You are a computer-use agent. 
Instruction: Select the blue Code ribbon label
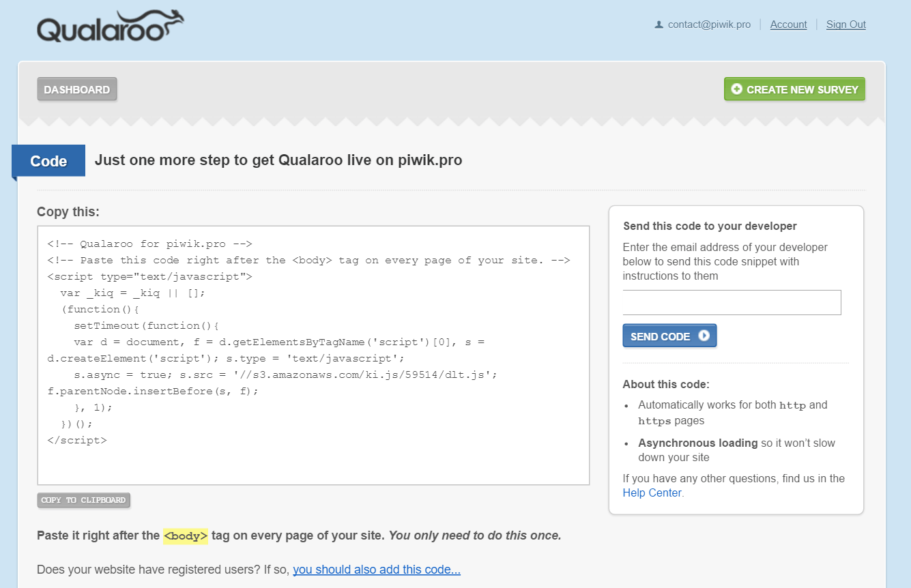[x=48, y=161]
